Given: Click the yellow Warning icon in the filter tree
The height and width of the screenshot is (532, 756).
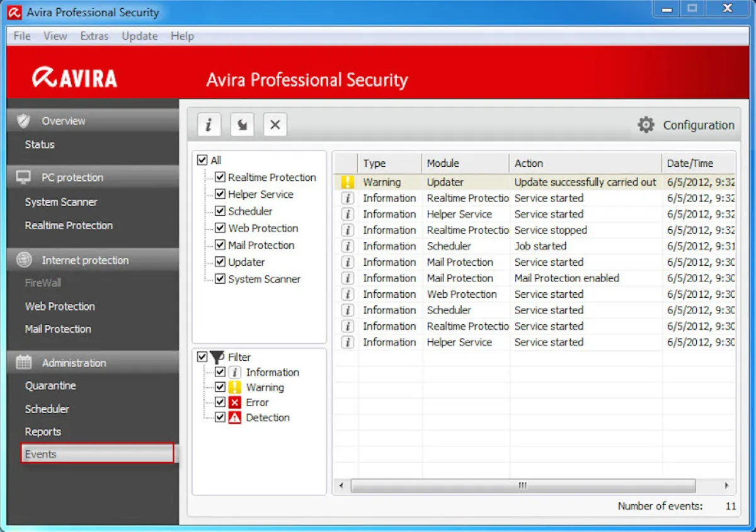Looking at the screenshot, I should tap(234, 387).
